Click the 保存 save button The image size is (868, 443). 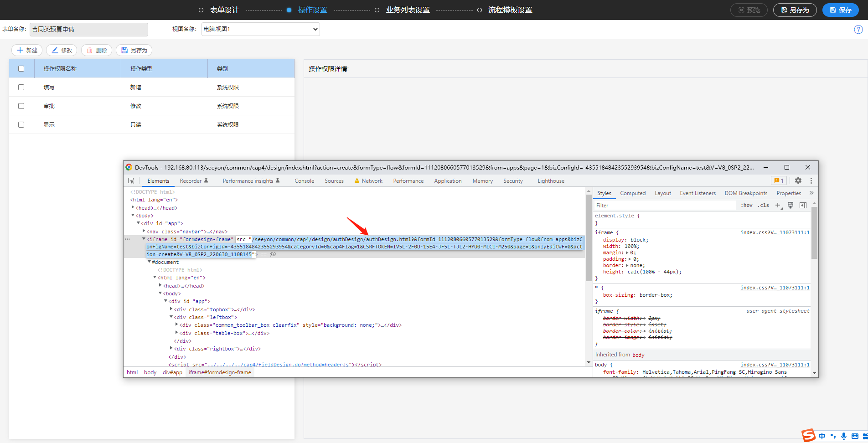(x=840, y=10)
